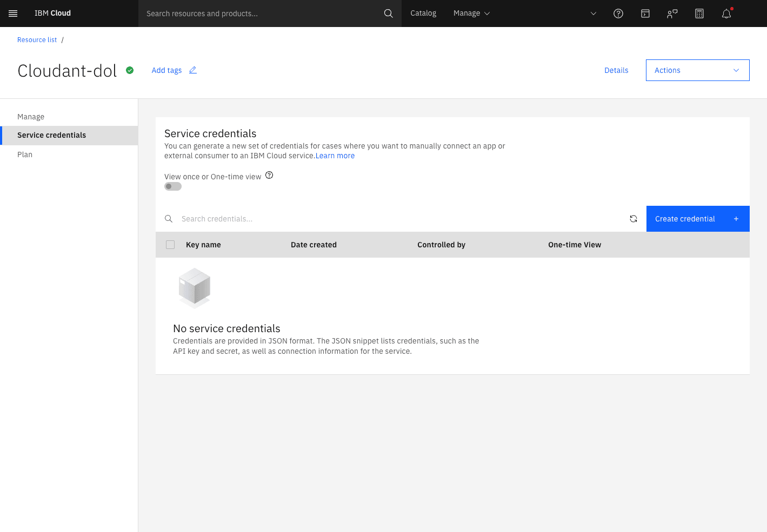Image resolution: width=767 pixels, height=532 pixels.
Task: Click the search magnifier icon in header
Action: tap(388, 14)
